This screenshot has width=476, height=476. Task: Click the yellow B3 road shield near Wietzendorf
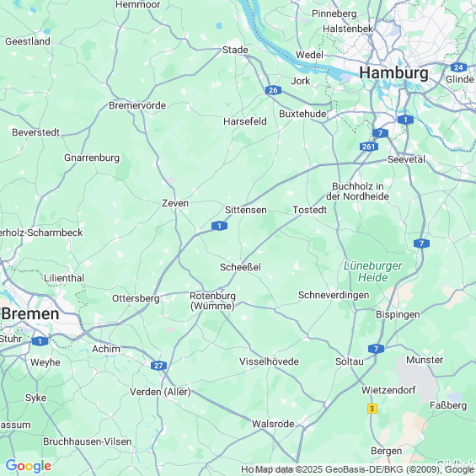(x=372, y=409)
